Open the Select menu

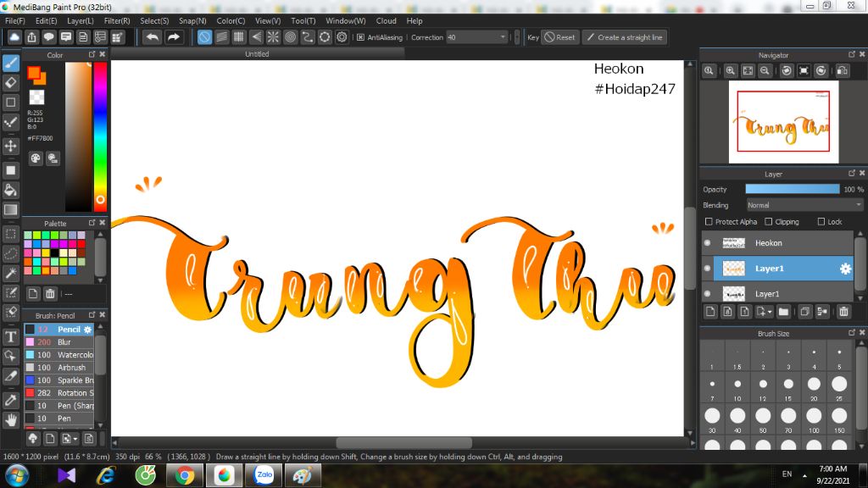tap(154, 20)
